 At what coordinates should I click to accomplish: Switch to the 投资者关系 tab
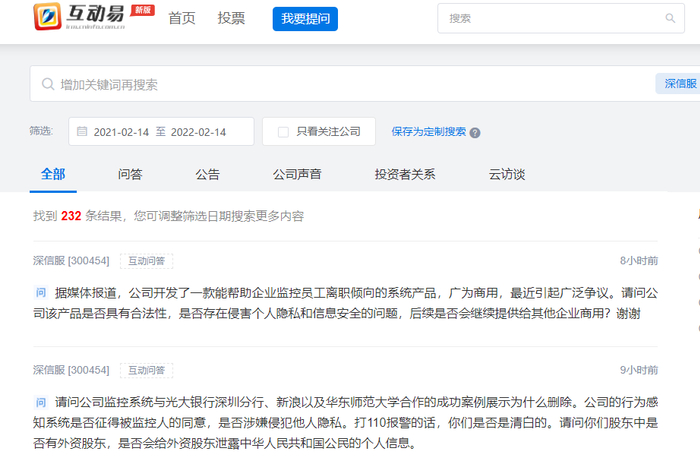pos(405,174)
